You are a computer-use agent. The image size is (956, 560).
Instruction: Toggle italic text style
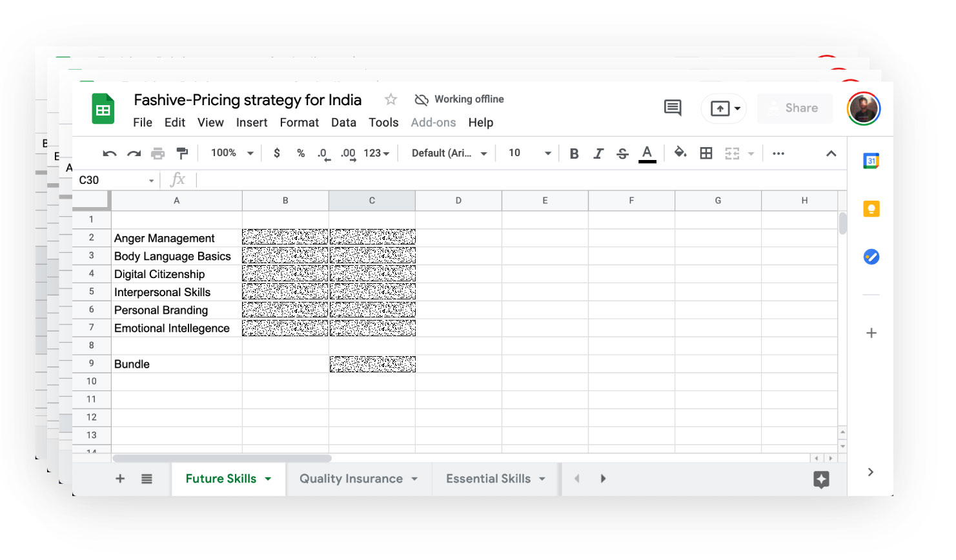(x=598, y=154)
